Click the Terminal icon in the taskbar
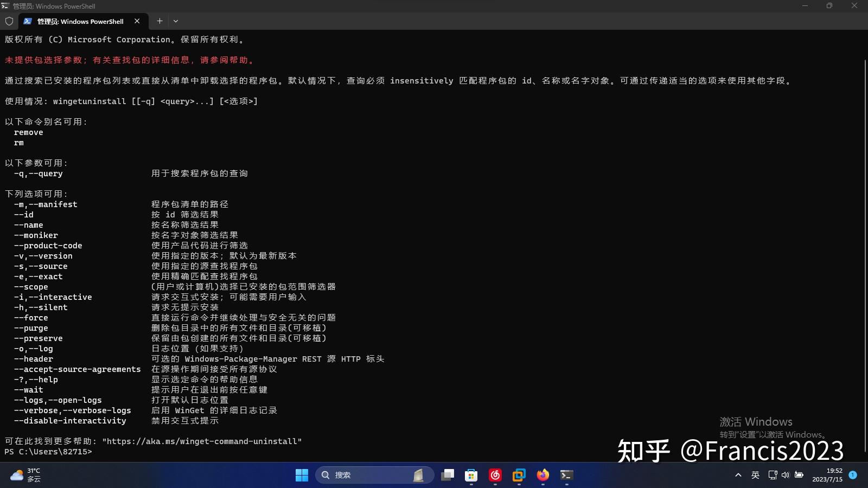The width and height of the screenshot is (868, 488). coord(567,475)
